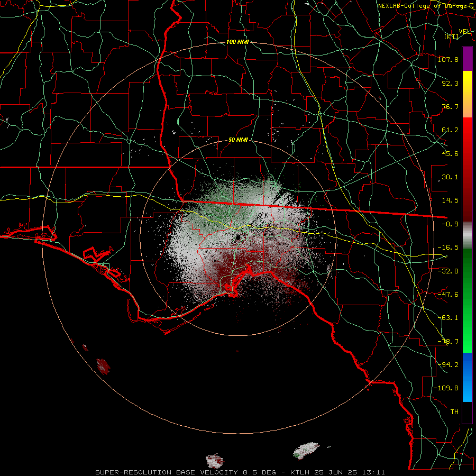Click the blue segment of the color bar

pyautogui.click(x=467, y=377)
